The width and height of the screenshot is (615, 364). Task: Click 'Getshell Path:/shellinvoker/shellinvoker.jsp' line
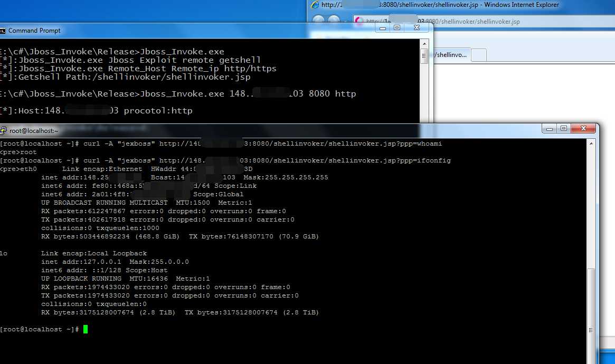(125, 77)
